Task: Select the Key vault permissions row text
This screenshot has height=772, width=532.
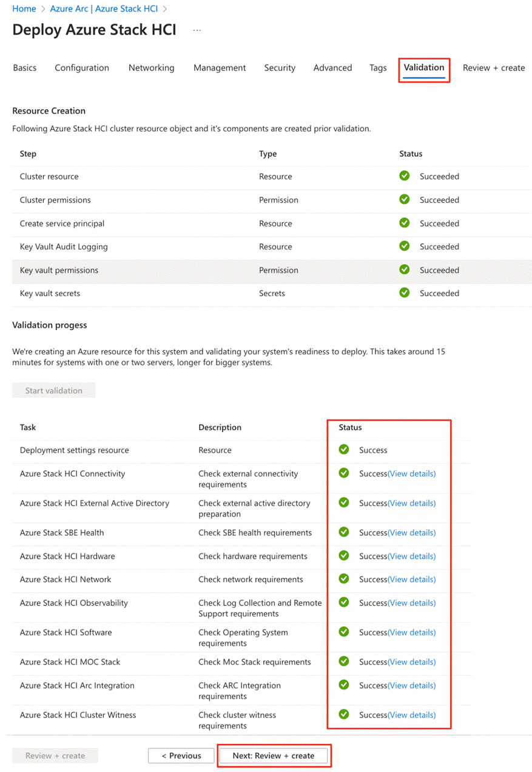Action: 59,270
